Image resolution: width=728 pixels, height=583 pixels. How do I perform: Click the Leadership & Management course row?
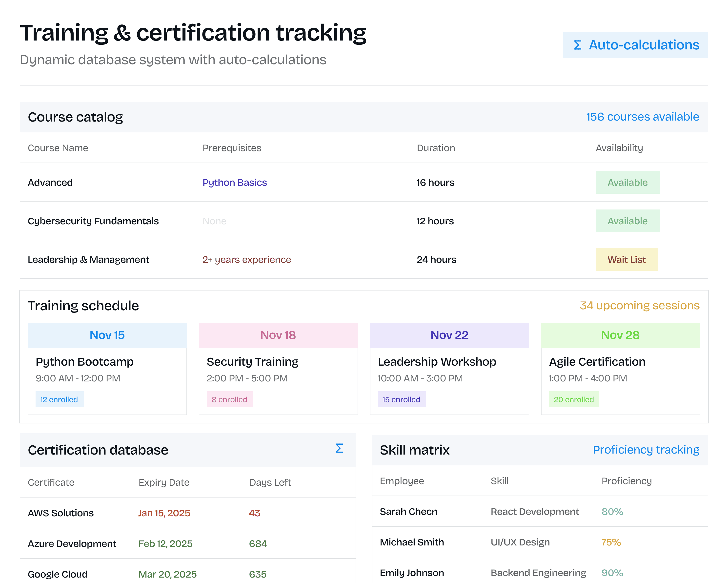pyautogui.click(x=88, y=259)
